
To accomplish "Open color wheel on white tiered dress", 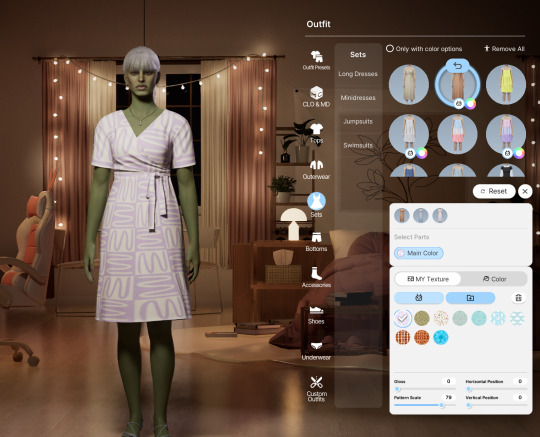I will click(x=422, y=153).
